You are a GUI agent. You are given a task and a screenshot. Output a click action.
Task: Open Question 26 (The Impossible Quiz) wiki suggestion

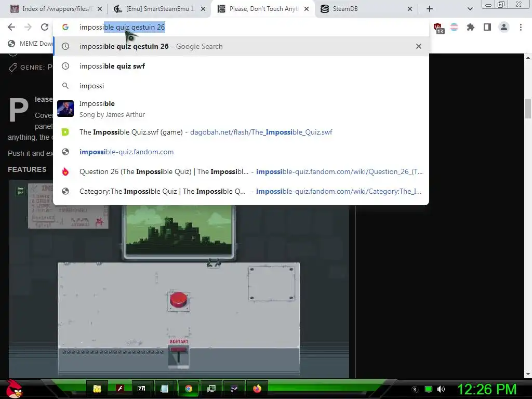pyautogui.click(x=241, y=171)
